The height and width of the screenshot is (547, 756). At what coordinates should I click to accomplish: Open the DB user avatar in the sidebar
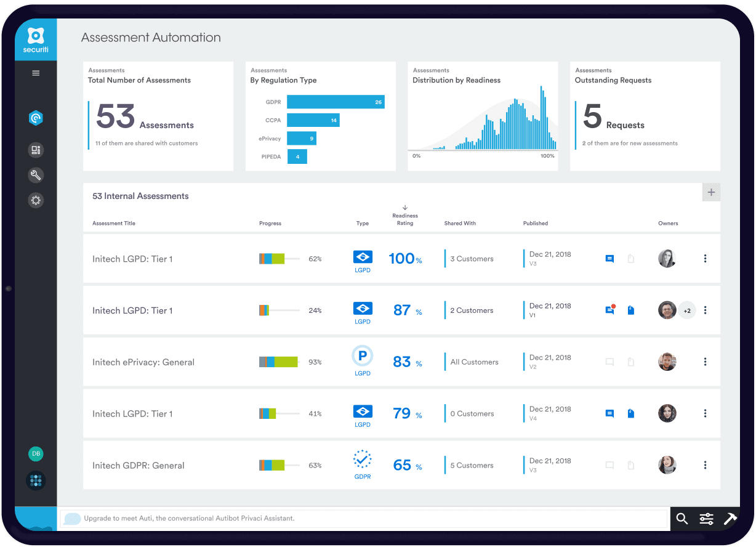click(35, 453)
